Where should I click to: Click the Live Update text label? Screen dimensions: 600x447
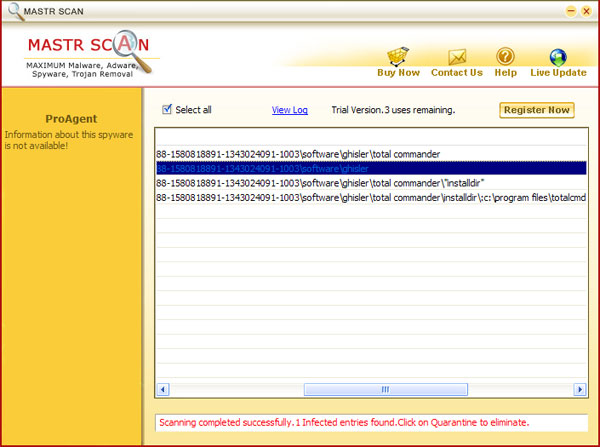click(x=558, y=73)
